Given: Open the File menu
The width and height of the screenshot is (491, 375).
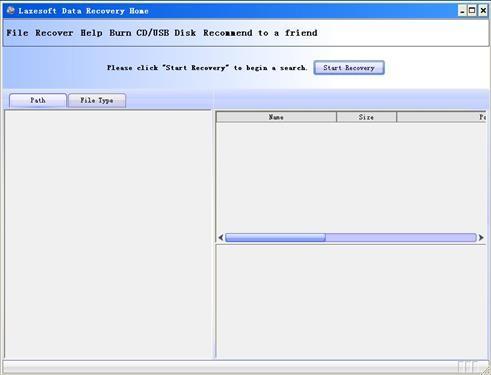Looking at the screenshot, I should (x=17, y=33).
